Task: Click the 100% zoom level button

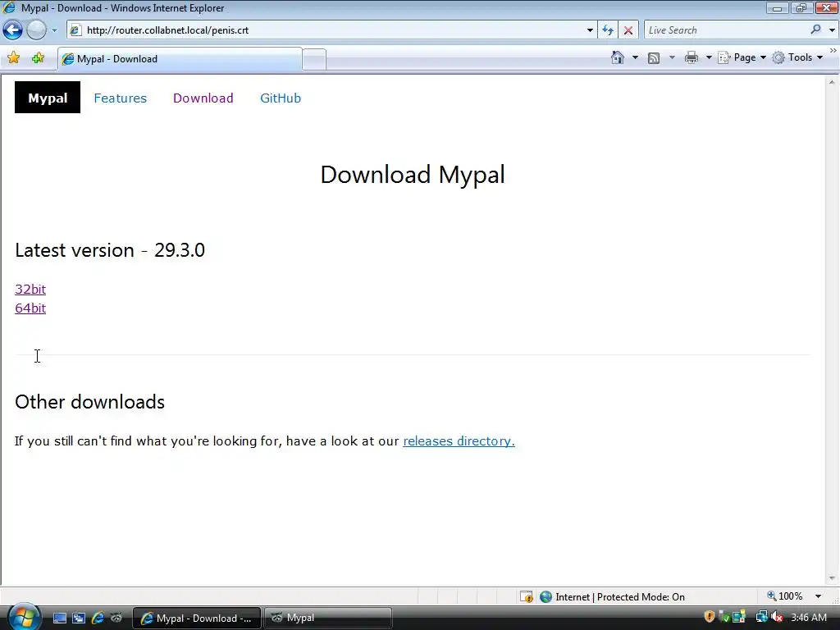Action: (x=785, y=596)
